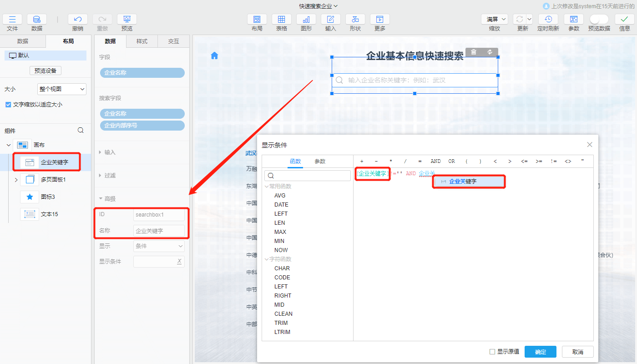Open the 显示 条件 dropdown
The width and height of the screenshot is (637, 364).
[x=159, y=246]
